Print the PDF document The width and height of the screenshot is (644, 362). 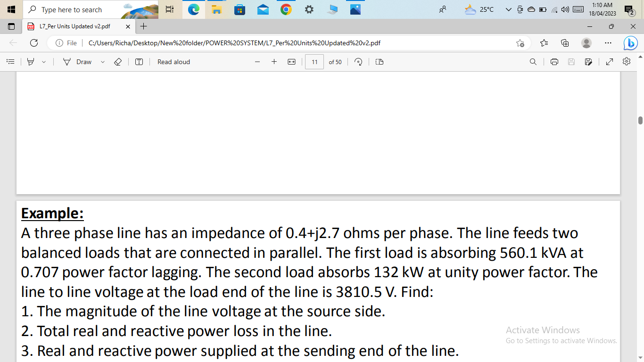(x=554, y=62)
